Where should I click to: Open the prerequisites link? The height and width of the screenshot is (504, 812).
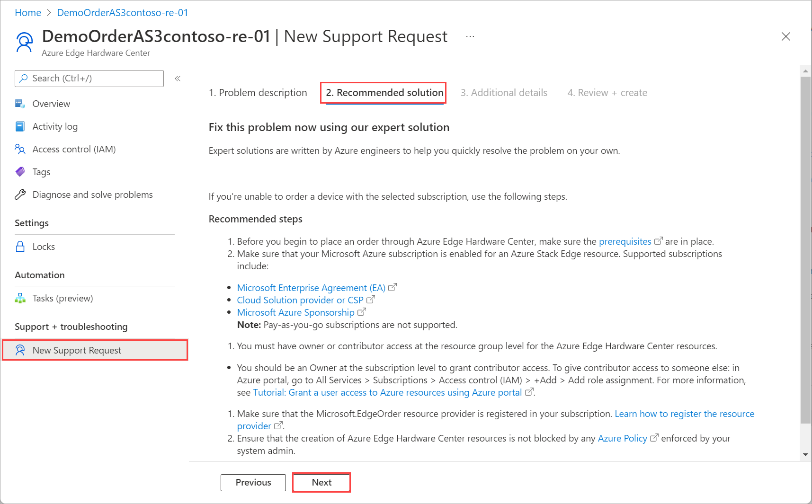point(625,241)
